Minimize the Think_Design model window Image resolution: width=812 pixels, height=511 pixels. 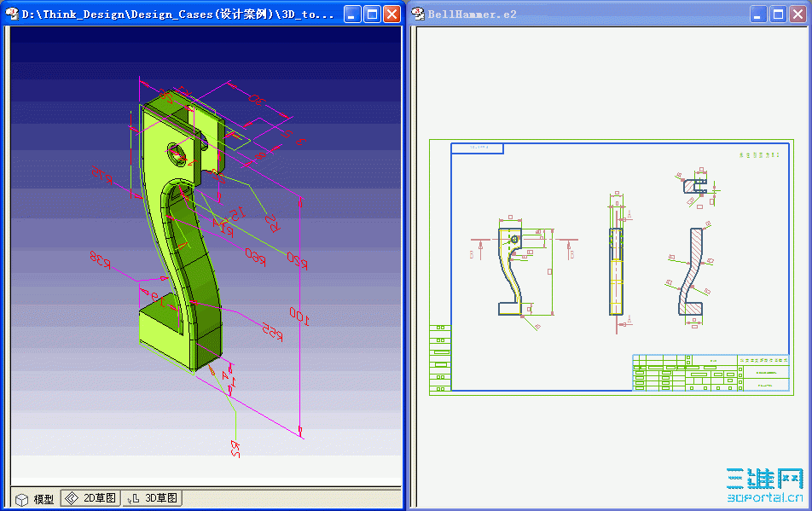click(x=352, y=14)
